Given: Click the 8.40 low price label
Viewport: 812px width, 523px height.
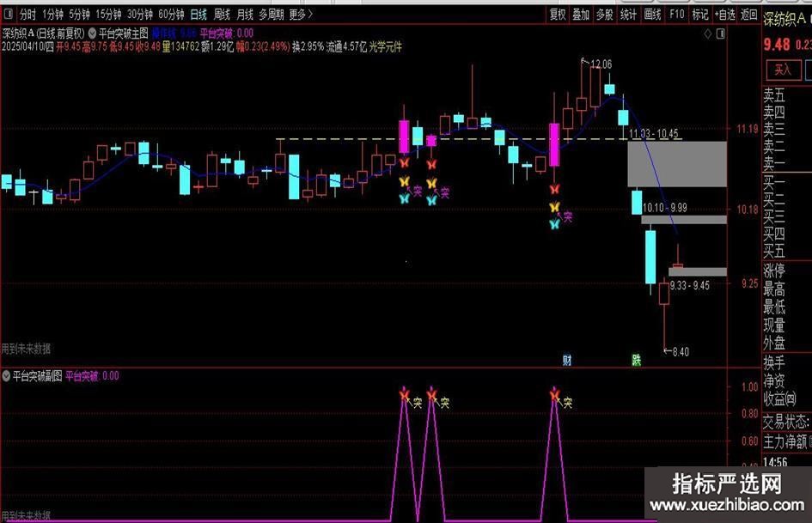Looking at the screenshot, I should click(681, 351).
